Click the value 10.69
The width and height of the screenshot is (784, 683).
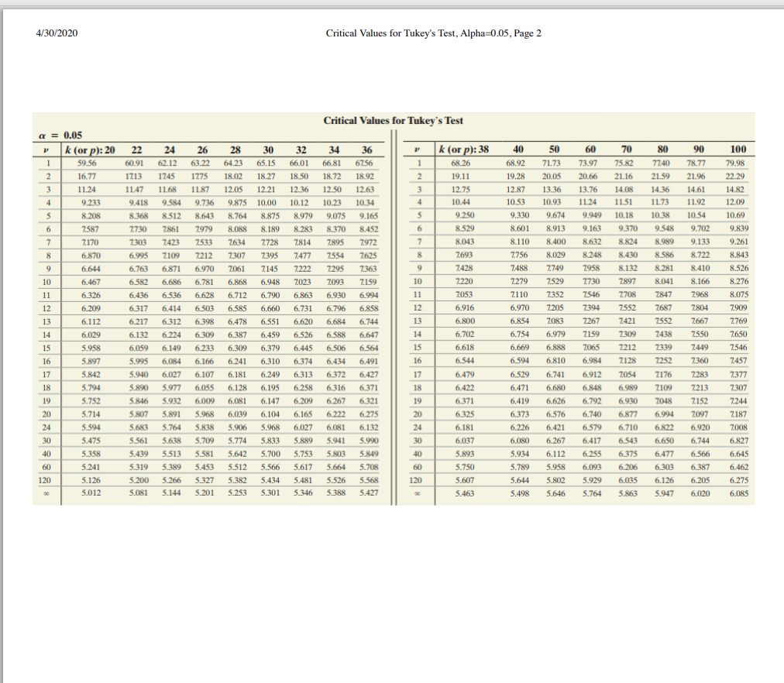[x=735, y=215]
